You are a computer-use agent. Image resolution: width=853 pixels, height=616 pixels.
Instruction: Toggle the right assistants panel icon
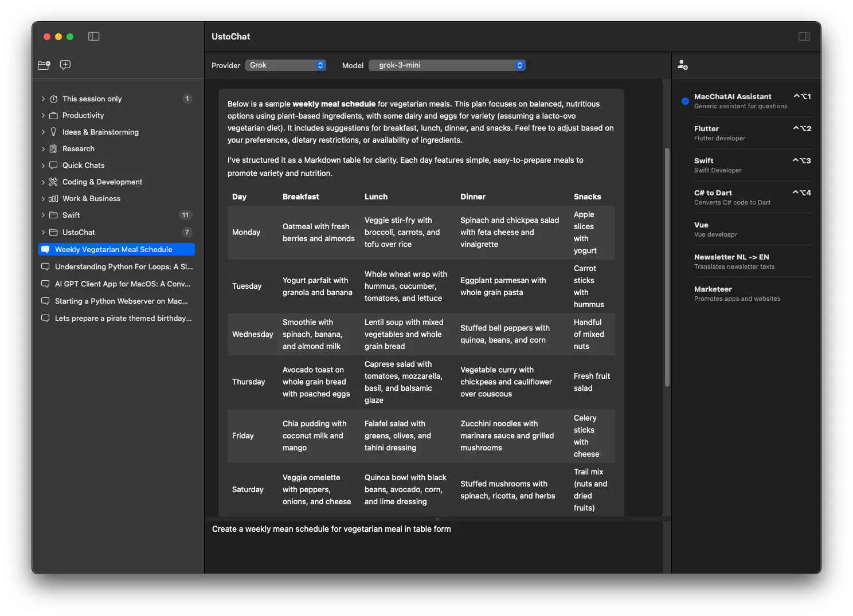[x=804, y=37]
